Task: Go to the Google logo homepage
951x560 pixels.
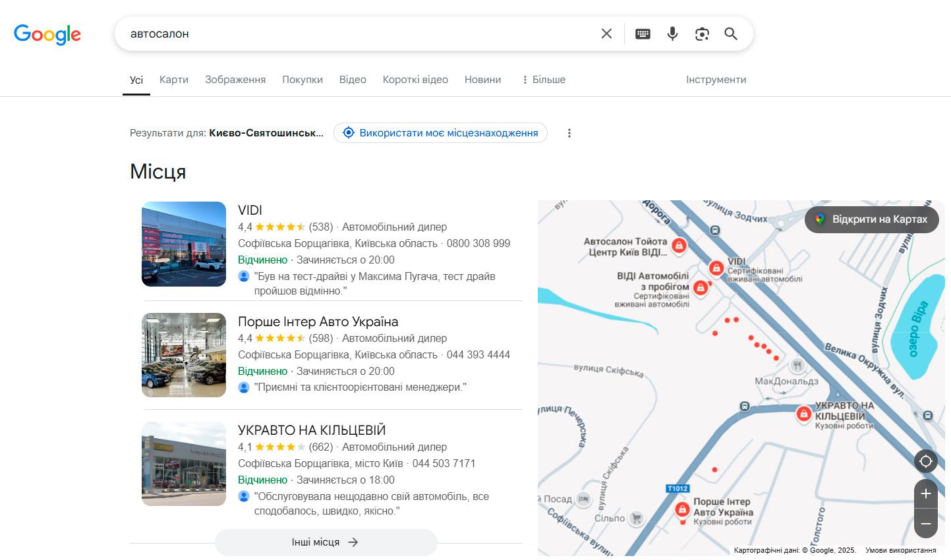Action: (x=47, y=34)
